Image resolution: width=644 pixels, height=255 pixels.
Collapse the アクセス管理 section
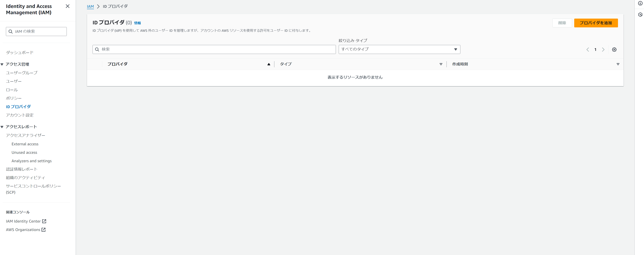(x=2, y=64)
